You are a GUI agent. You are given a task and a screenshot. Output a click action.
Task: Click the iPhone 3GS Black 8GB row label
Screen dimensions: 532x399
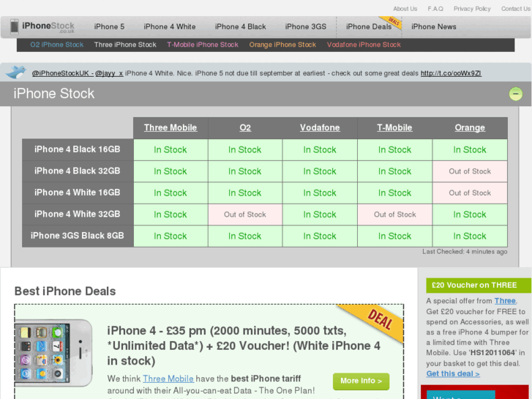click(78, 236)
